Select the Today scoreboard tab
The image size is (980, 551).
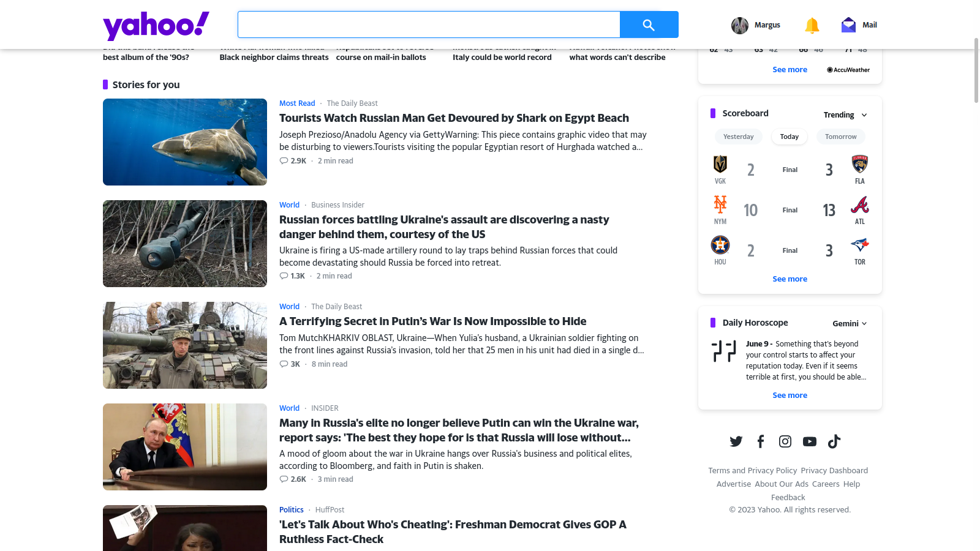coord(790,137)
